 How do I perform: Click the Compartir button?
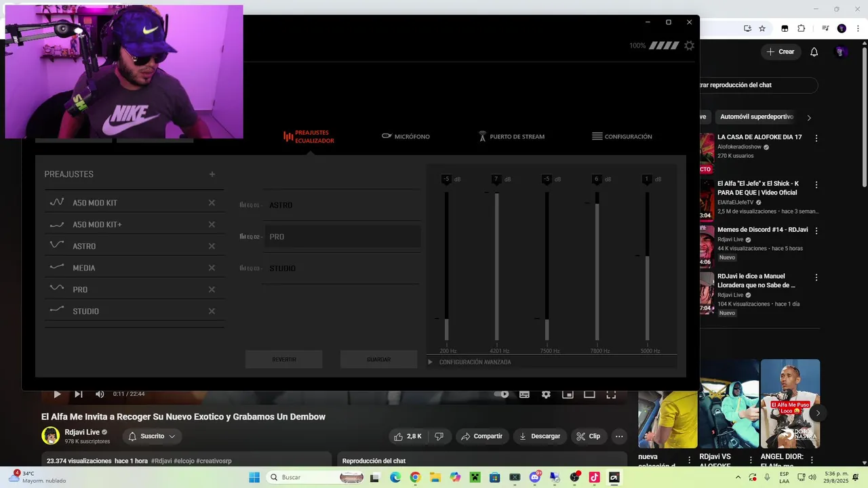point(482,436)
